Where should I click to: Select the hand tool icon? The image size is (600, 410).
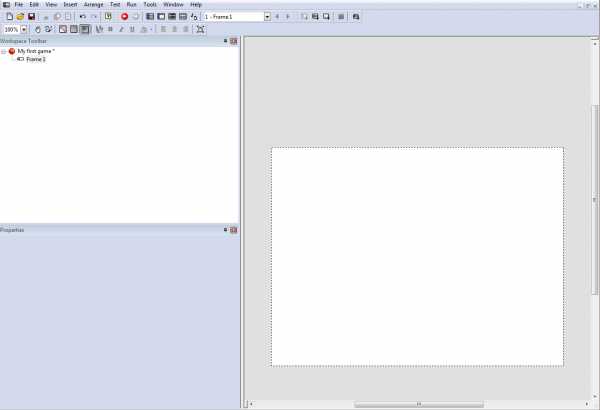[x=38, y=29]
